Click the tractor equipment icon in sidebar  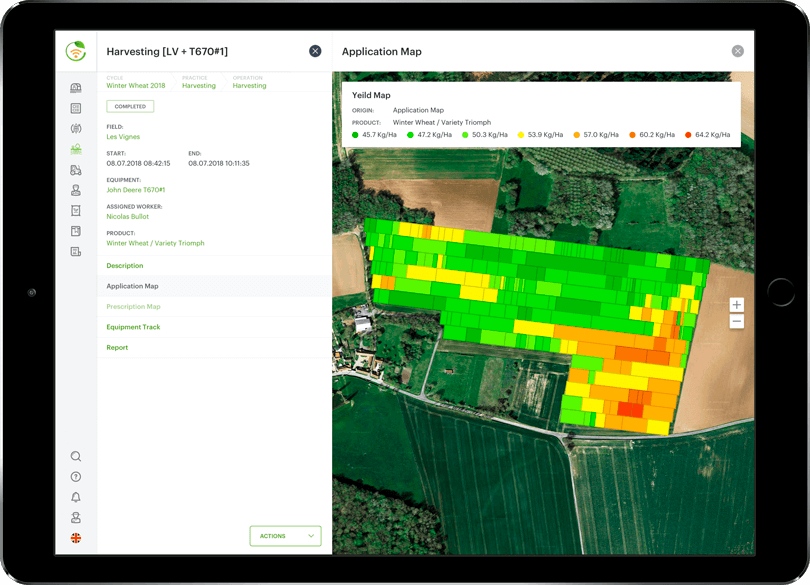(x=76, y=170)
